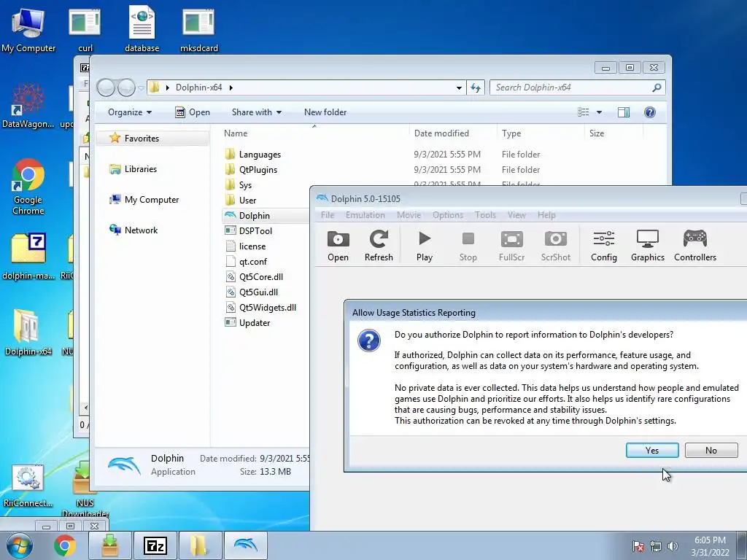Click the breadcrumb arrow before Dolphin-x64
Screen dimensions: 747x560
[x=167, y=87]
